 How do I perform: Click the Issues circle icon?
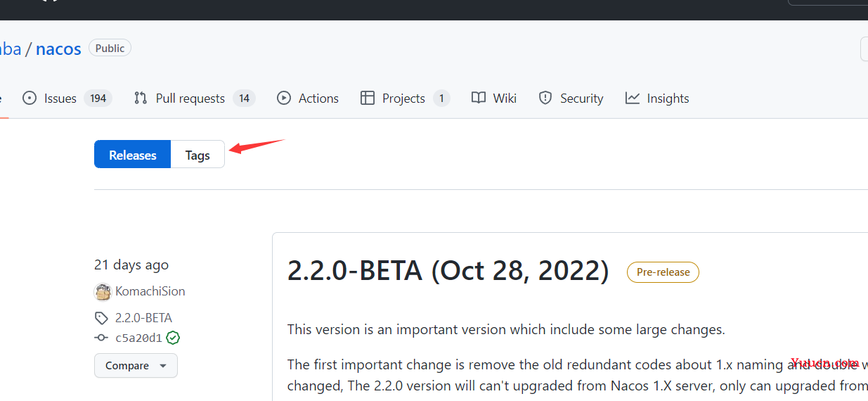(x=30, y=98)
